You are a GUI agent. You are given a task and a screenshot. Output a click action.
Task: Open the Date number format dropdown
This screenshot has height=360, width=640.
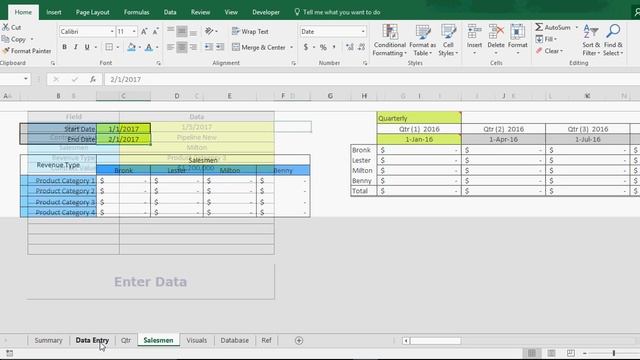pyautogui.click(x=363, y=31)
